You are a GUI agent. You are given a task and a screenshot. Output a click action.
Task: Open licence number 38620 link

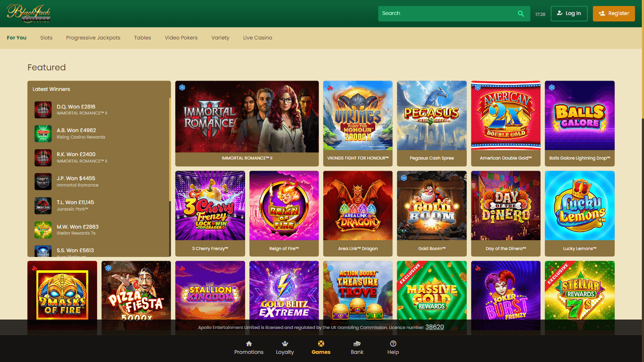tap(434, 327)
